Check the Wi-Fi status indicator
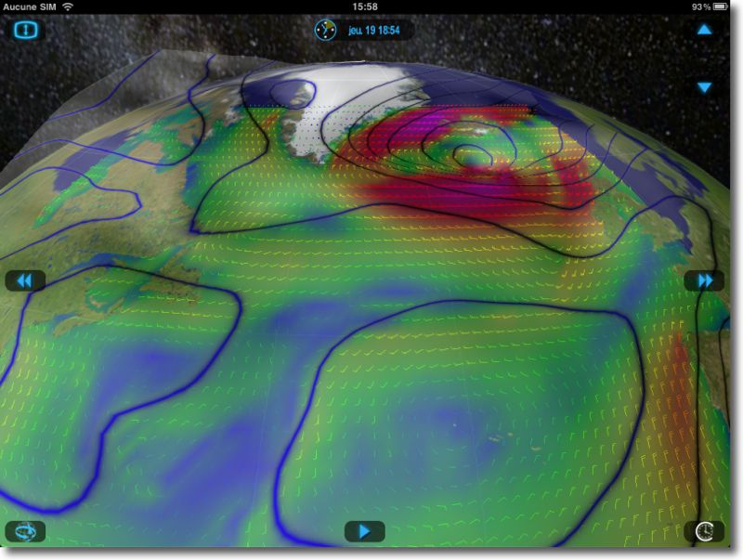 (x=68, y=7)
